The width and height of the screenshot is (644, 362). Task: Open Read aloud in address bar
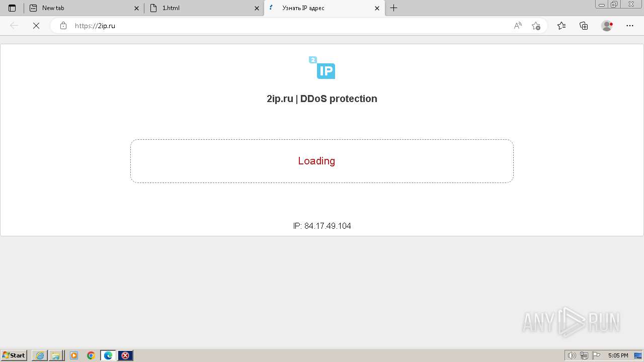518,26
